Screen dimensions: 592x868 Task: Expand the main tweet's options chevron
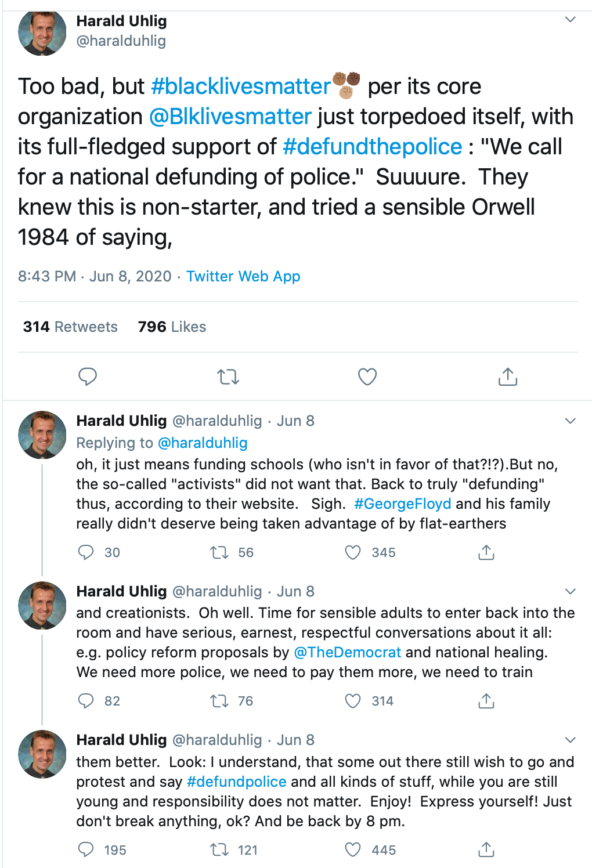tap(571, 20)
